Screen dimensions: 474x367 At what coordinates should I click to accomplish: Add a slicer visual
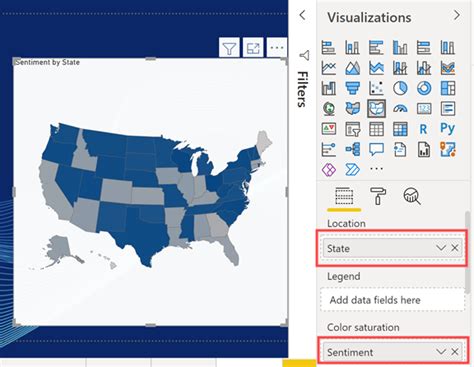[x=352, y=129]
